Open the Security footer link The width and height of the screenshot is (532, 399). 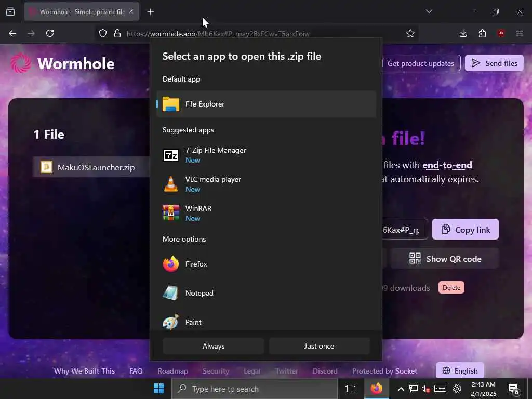pyautogui.click(x=216, y=371)
